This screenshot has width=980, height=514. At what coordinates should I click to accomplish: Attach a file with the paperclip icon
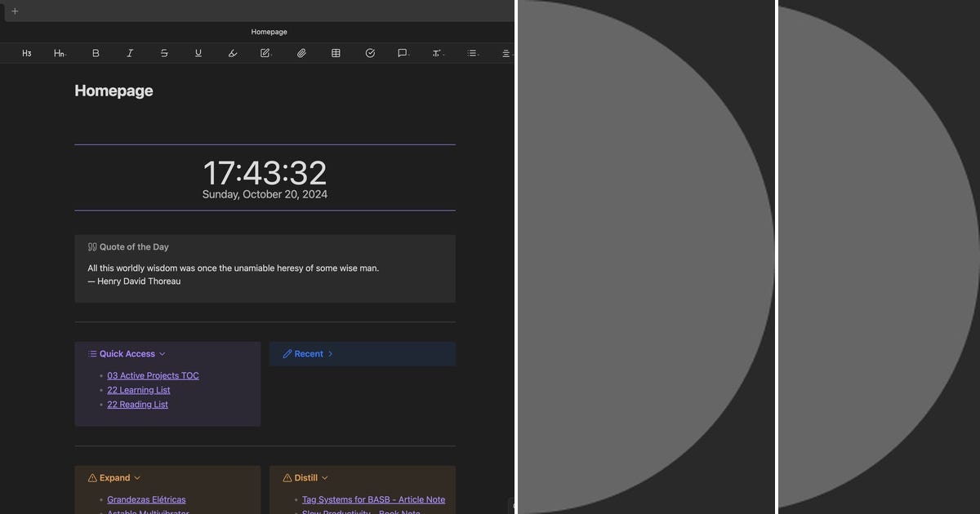tap(301, 52)
